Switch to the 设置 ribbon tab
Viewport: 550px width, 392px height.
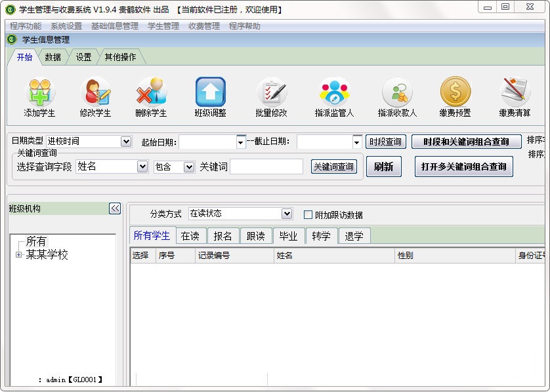tap(84, 57)
